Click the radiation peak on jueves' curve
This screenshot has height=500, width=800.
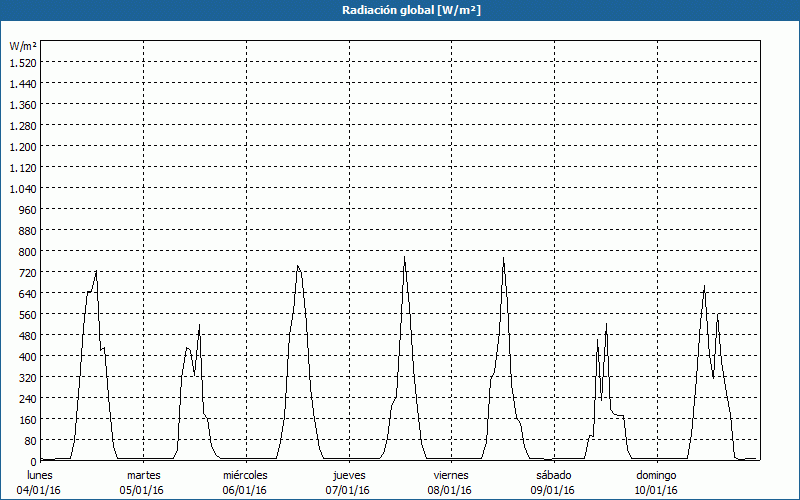(x=405, y=258)
